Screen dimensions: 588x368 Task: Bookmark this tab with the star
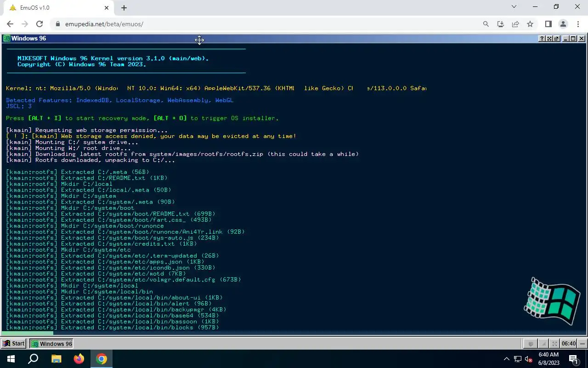coord(530,24)
